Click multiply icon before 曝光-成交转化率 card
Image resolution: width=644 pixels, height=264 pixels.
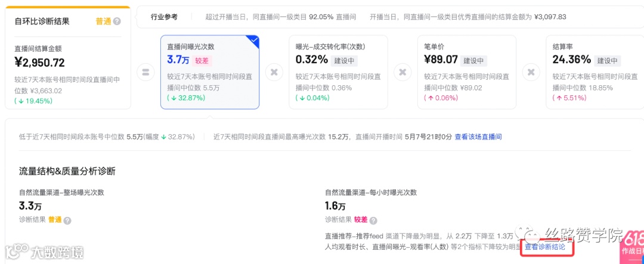pyautogui.click(x=274, y=73)
